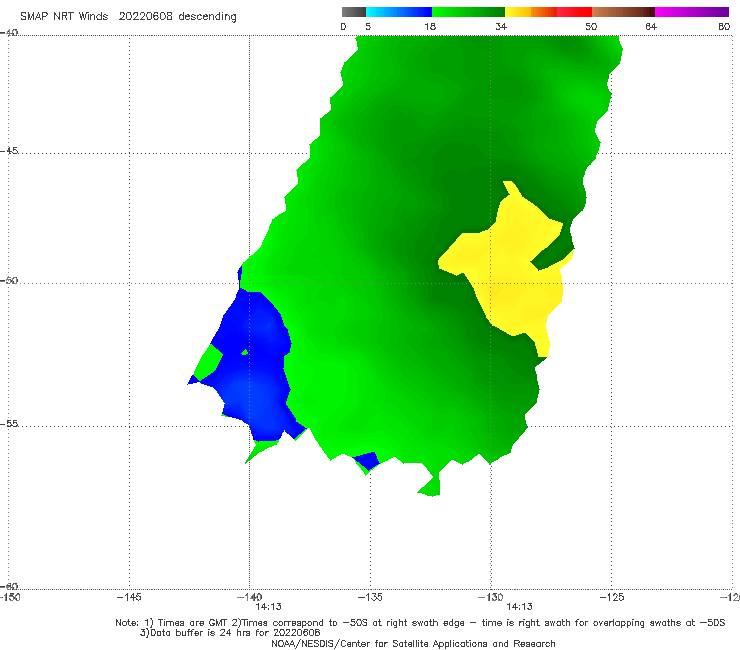Click the longitude label '-140'
Screen dimensions: 740x650
(x=249, y=597)
